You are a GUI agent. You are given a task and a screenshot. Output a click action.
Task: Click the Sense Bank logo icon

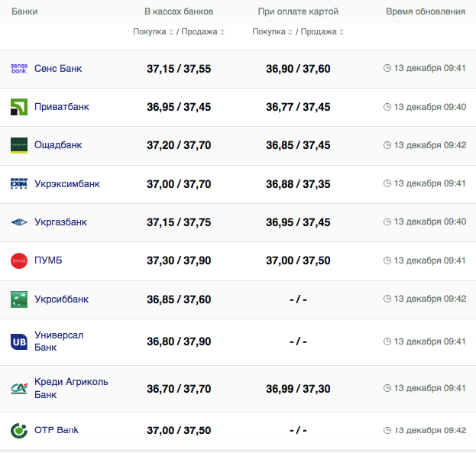[19, 69]
